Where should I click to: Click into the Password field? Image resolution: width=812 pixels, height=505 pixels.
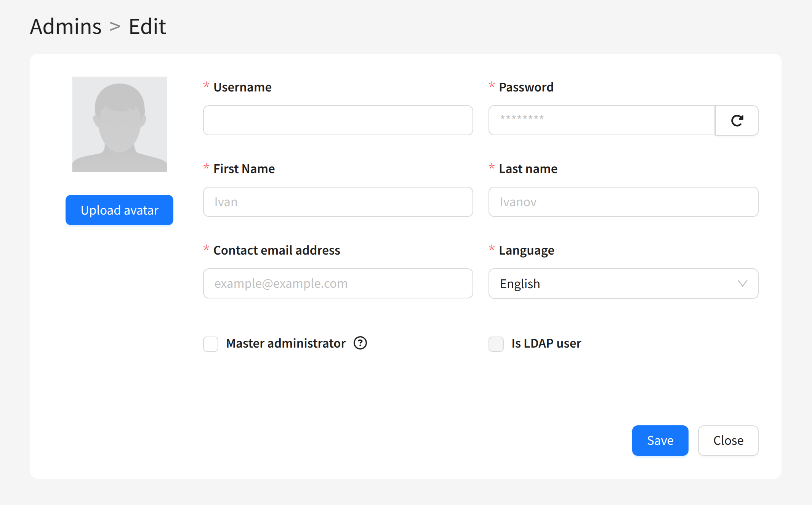tap(601, 120)
